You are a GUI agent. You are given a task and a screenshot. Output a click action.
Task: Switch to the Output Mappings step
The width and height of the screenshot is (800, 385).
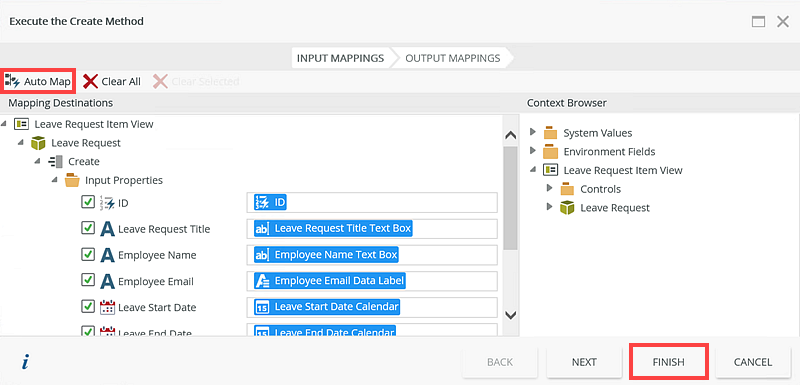tap(453, 58)
